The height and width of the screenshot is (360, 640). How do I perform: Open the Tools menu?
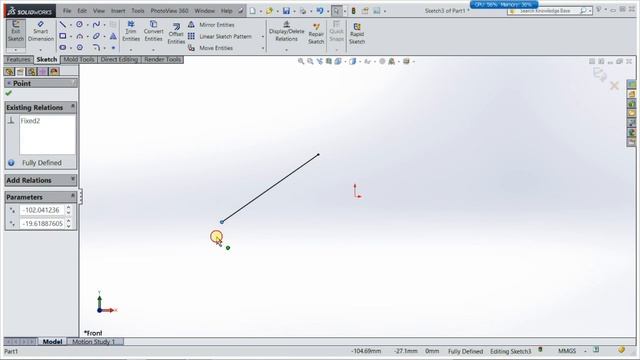pos(138,11)
